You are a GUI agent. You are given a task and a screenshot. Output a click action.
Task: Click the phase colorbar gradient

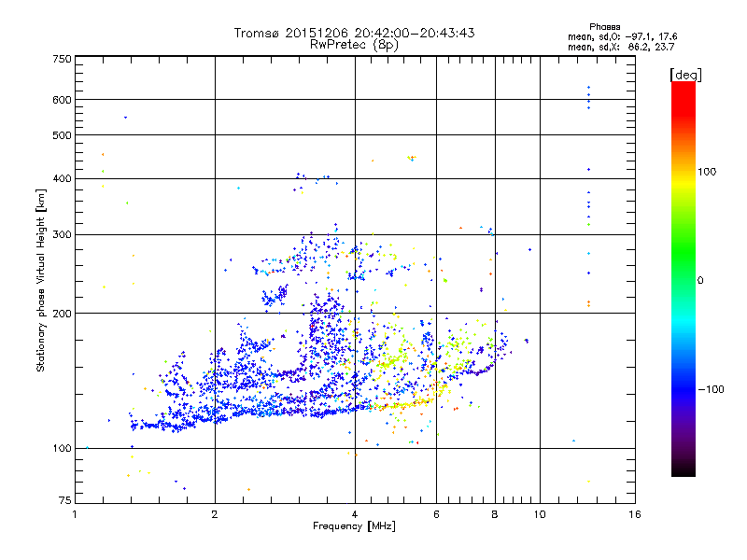pyautogui.click(x=684, y=278)
